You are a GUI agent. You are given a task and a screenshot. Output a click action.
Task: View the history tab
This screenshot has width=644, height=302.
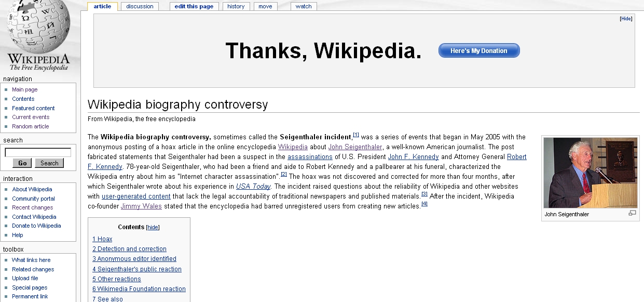click(236, 6)
